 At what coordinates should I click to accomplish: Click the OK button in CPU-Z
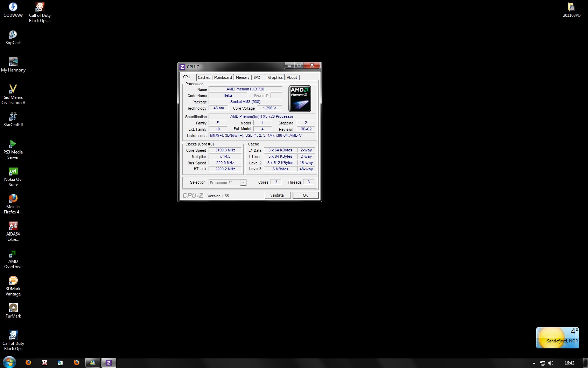[x=306, y=195]
